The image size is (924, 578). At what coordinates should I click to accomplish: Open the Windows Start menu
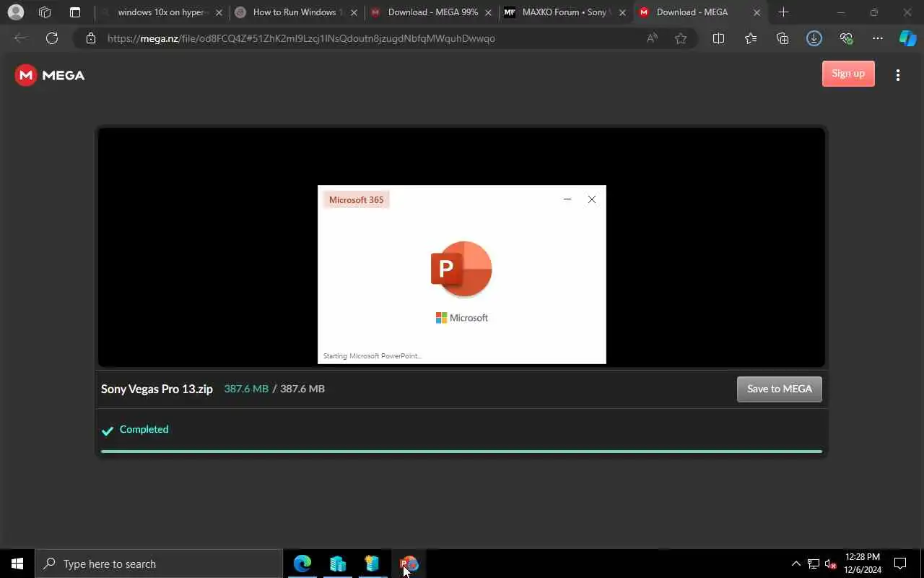(17, 564)
